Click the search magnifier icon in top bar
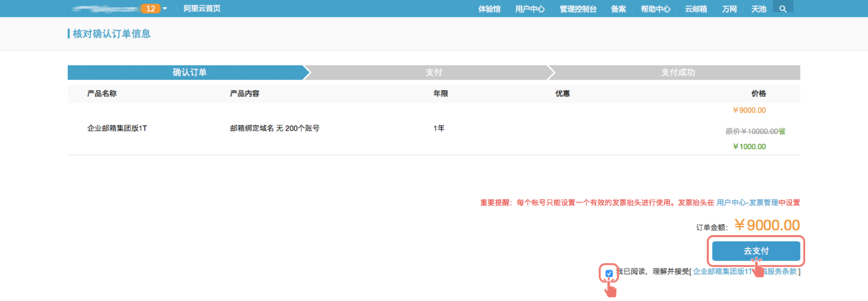The height and width of the screenshot is (301, 868). click(x=782, y=9)
